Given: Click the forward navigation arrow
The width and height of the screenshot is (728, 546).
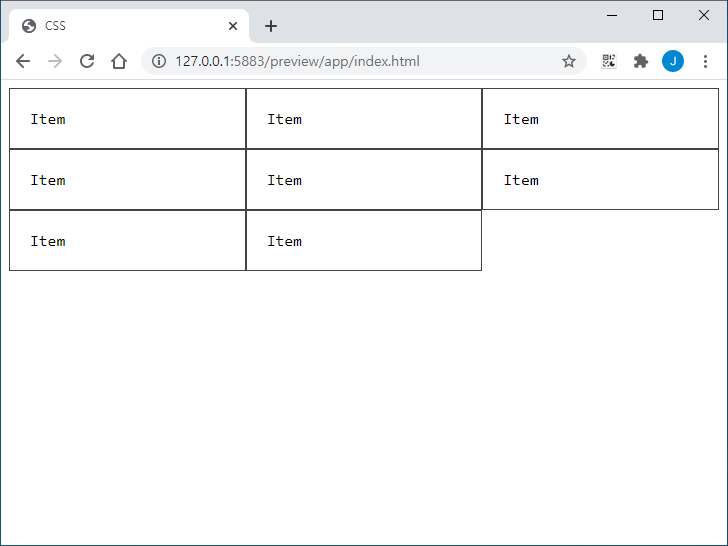Looking at the screenshot, I should [55, 61].
